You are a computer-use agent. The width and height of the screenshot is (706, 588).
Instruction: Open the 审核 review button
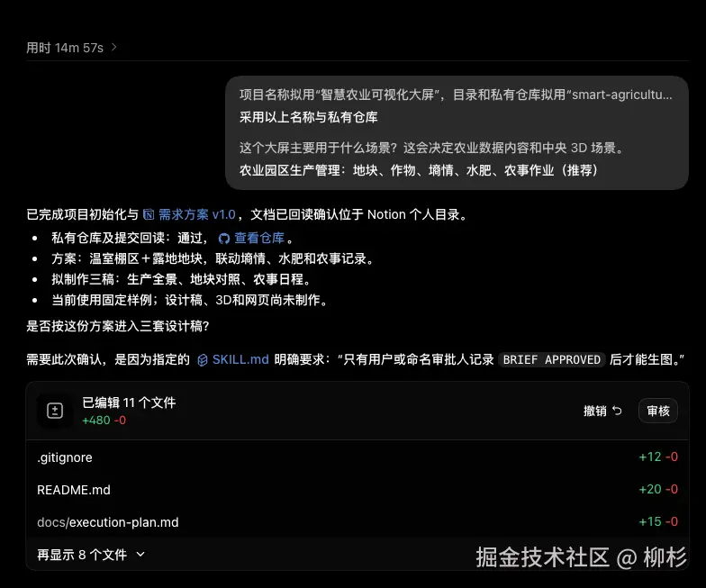(657, 411)
